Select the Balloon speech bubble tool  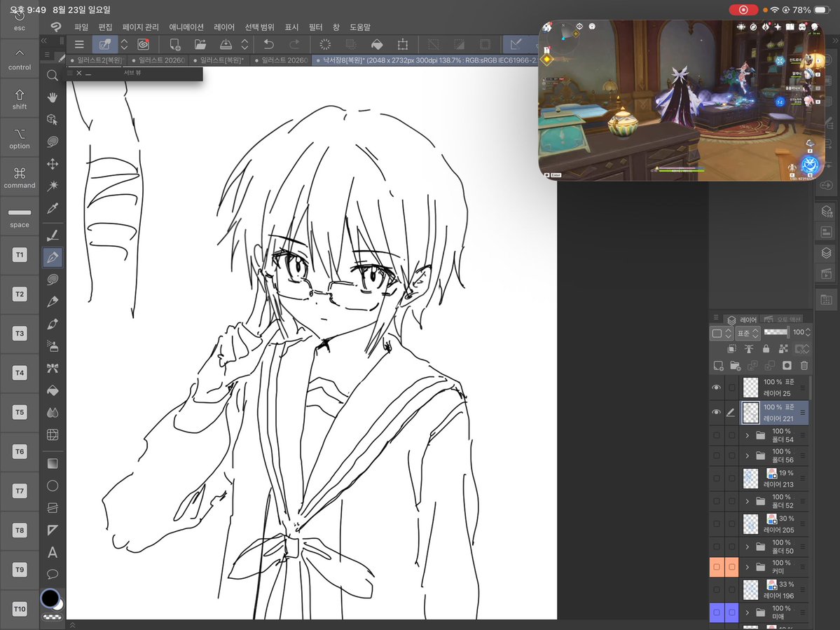[x=52, y=574]
